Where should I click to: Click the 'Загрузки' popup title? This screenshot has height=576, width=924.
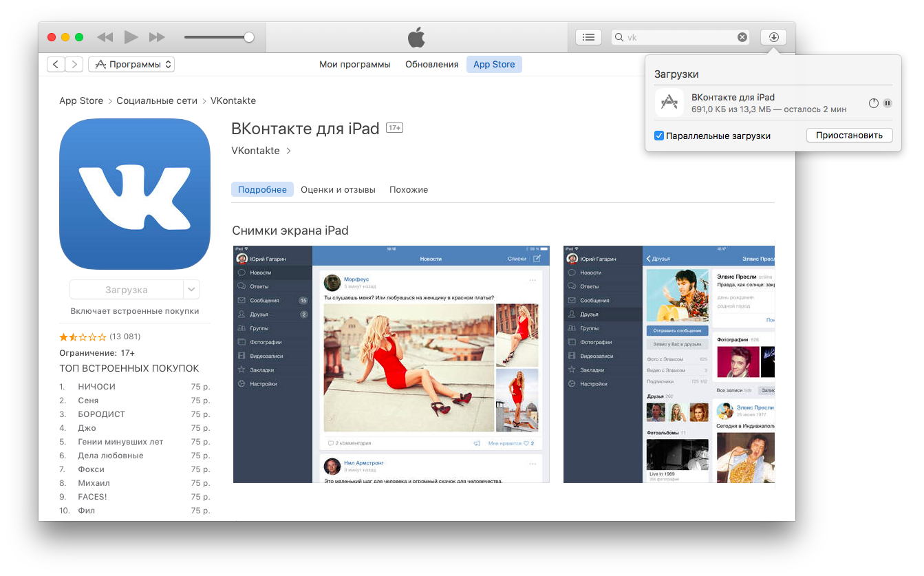click(x=676, y=74)
